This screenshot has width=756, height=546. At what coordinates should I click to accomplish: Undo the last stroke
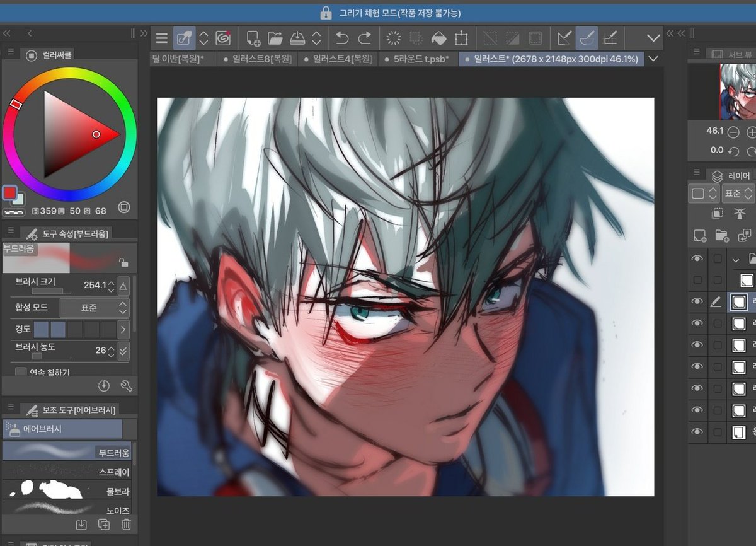[342, 38]
